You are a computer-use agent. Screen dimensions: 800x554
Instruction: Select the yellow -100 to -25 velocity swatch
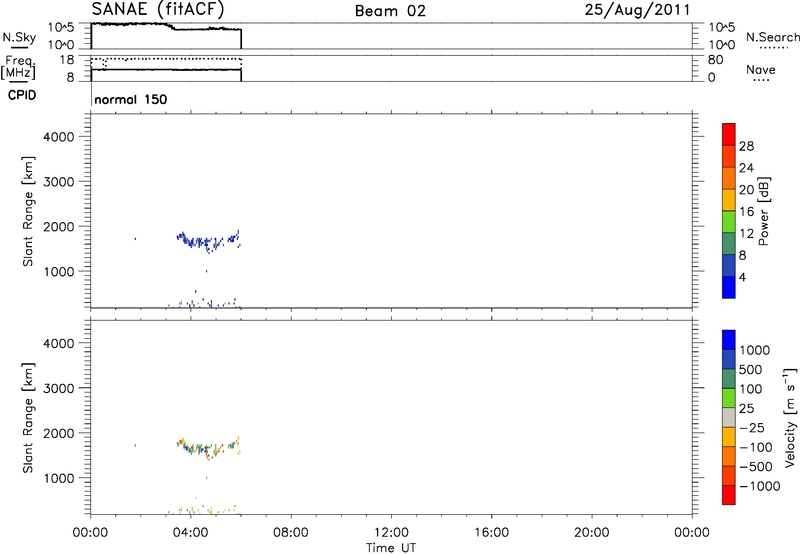click(729, 437)
